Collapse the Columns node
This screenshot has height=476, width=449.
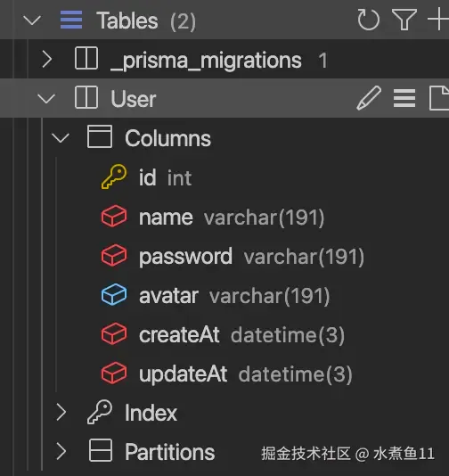tap(61, 138)
